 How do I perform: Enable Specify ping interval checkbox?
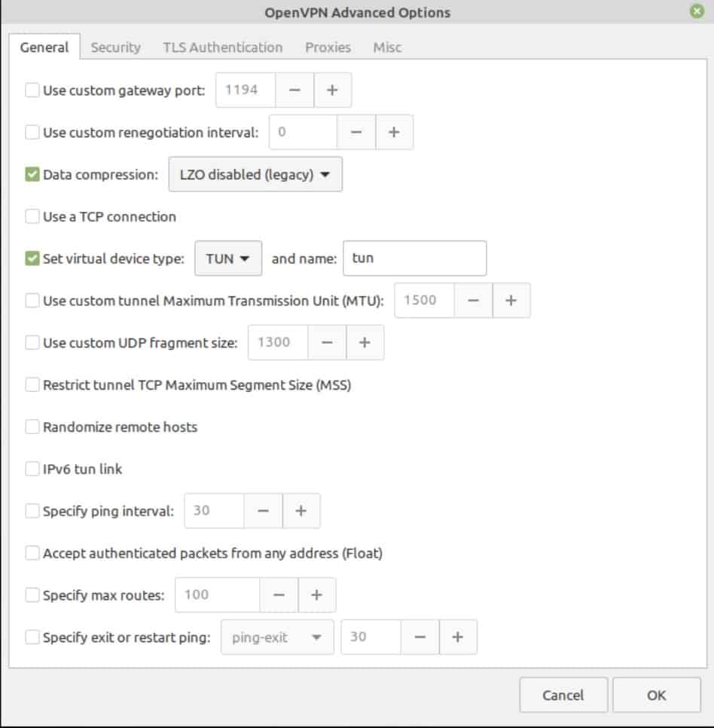click(32, 511)
